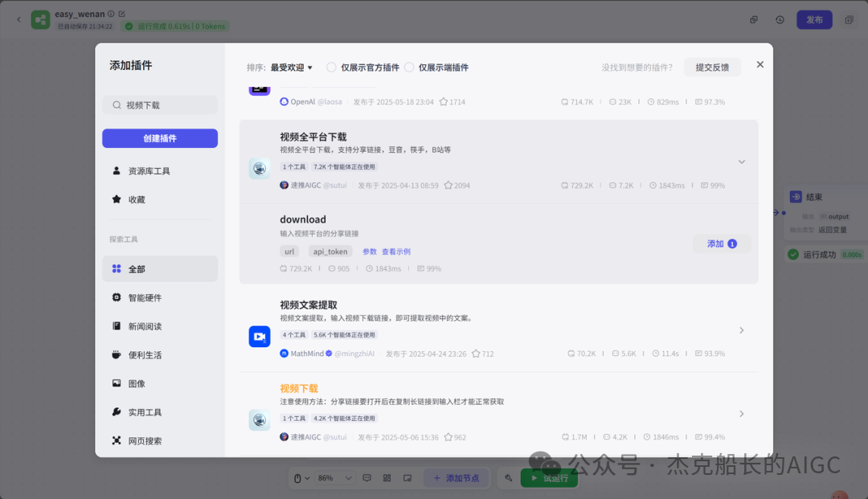Click the plugin search input field
Image resolution: width=868 pixels, height=499 pixels.
(159, 104)
